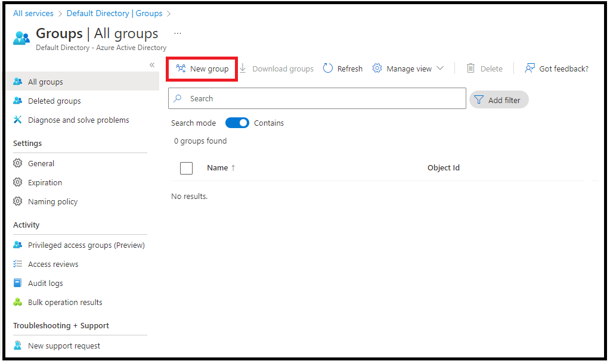
Task: Click the New group icon
Action: coord(181,69)
